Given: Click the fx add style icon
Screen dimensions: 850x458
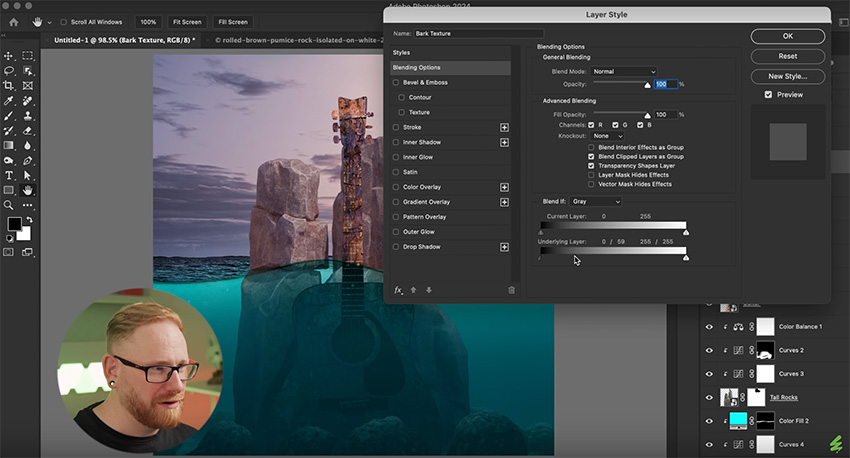Looking at the screenshot, I should [x=398, y=290].
